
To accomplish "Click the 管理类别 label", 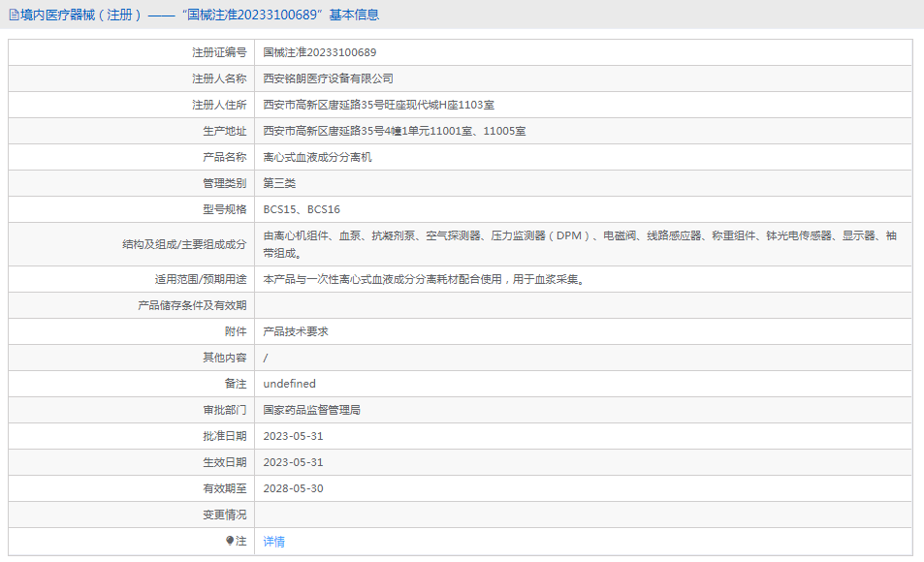I will click(x=225, y=183).
